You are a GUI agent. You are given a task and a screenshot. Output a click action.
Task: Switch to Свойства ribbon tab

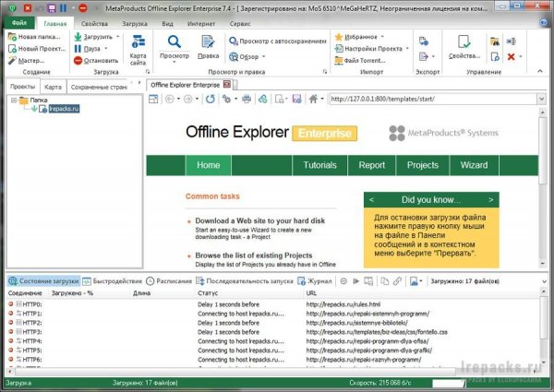click(94, 24)
